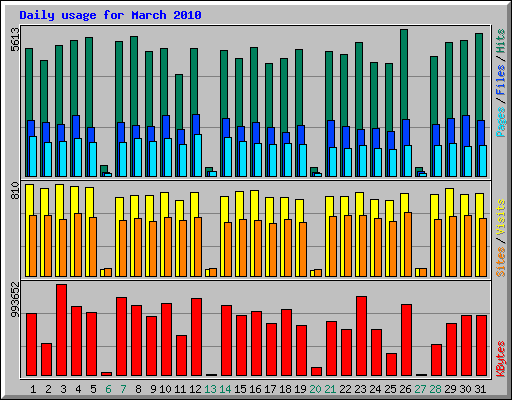Click day label 1 on the axis
Screen dimensions: 512x400
(x=33, y=389)
